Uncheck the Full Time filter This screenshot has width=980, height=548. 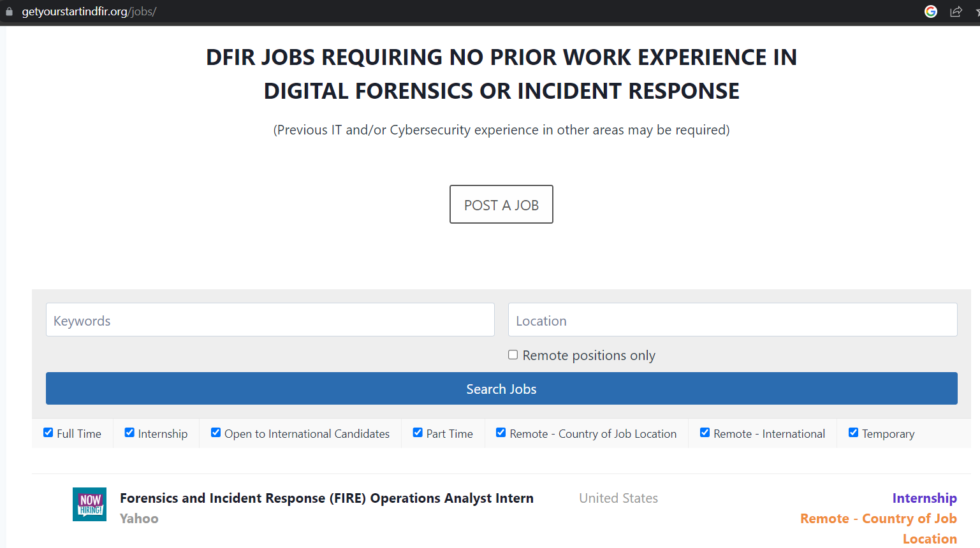click(48, 432)
